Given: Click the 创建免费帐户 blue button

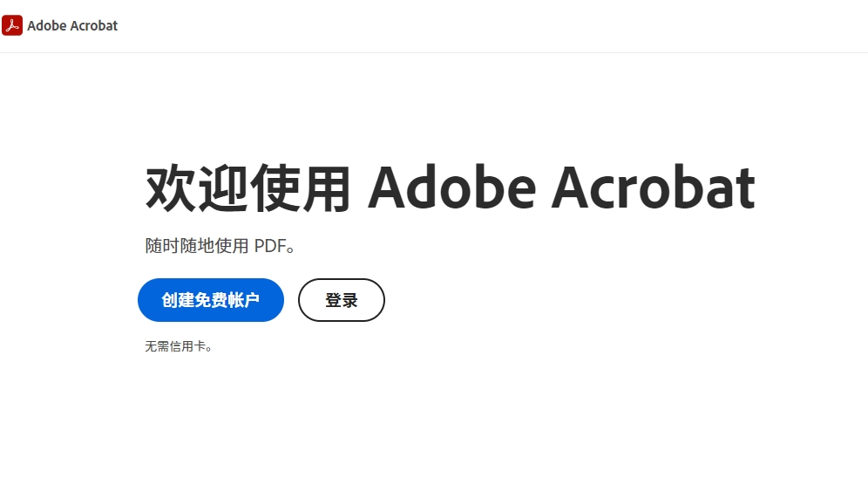Looking at the screenshot, I should [x=211, y=300].
